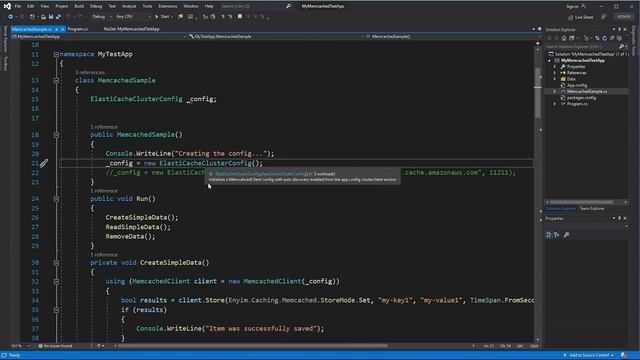The width and height of the screenshot is (640, 360).
Task: Expand the Program.cs node in Solution Explorer
Action: [x=554, y=104]
